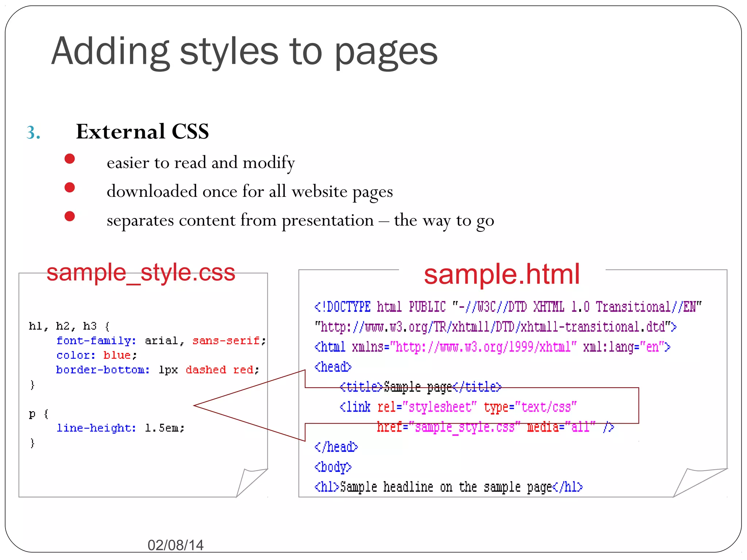747x560 pixels.
Task: Click the red bullet beside 'downloaded once'
Action: point(70,187)
